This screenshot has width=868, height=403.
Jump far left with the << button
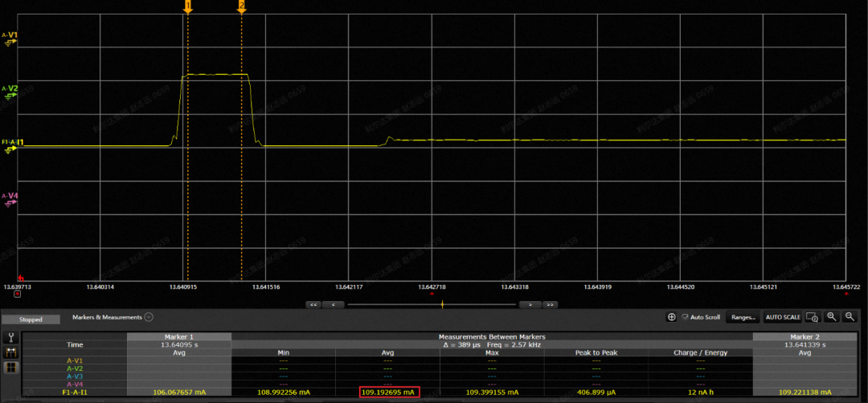click(x=315, y=304)
